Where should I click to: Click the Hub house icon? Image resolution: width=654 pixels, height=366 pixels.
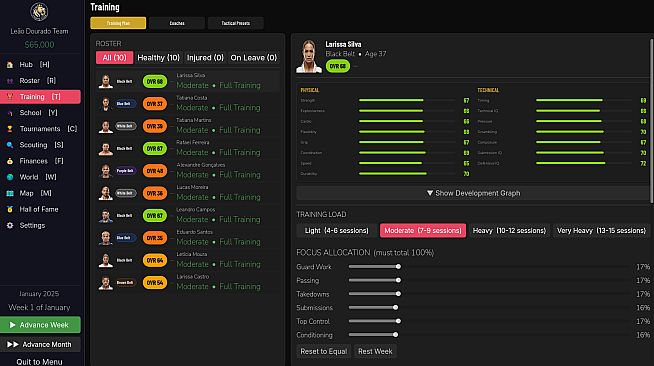(x=10, y=65)
